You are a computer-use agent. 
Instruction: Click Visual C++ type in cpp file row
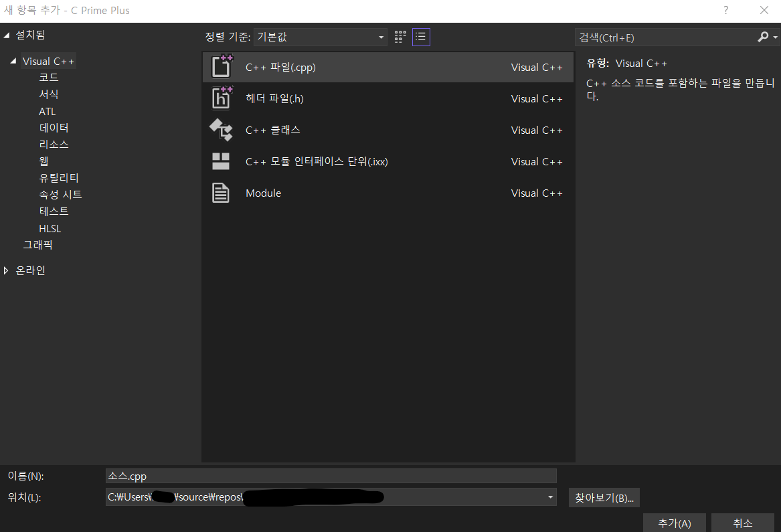pos(537,67)
